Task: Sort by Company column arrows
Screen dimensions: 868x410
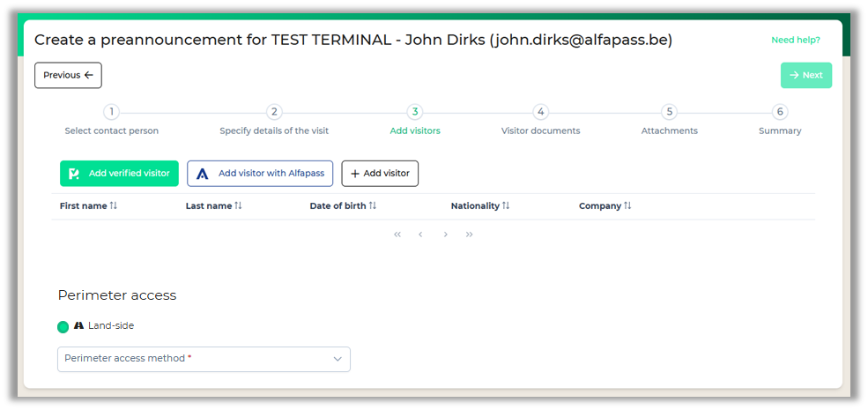Action: pos(627,206)
